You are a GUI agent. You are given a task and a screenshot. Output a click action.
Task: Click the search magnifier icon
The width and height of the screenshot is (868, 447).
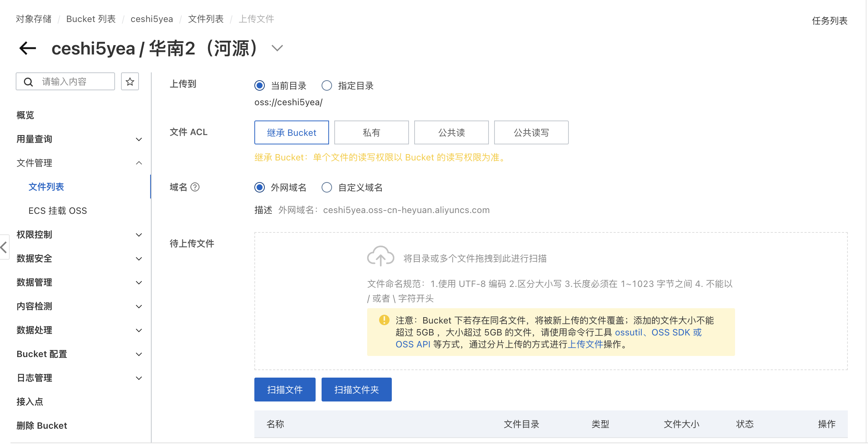[28, 82]
